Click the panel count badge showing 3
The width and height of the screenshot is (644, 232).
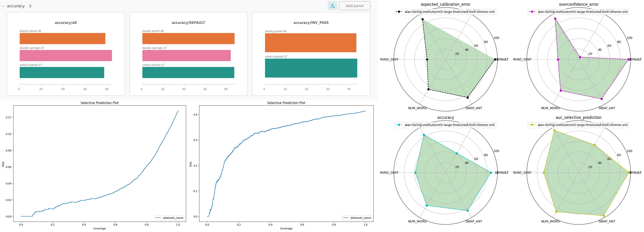(x=30, y=6)
